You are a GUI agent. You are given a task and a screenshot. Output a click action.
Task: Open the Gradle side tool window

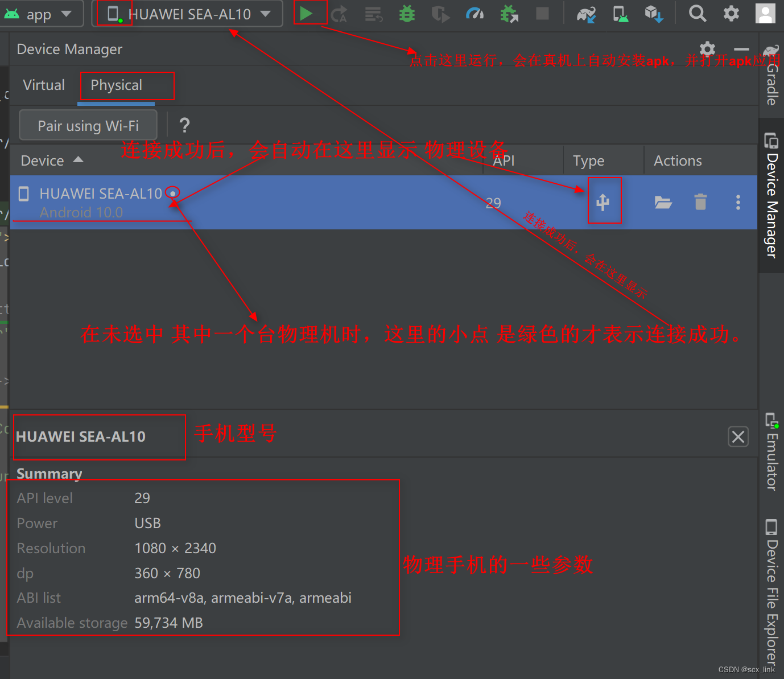point(771,75)
